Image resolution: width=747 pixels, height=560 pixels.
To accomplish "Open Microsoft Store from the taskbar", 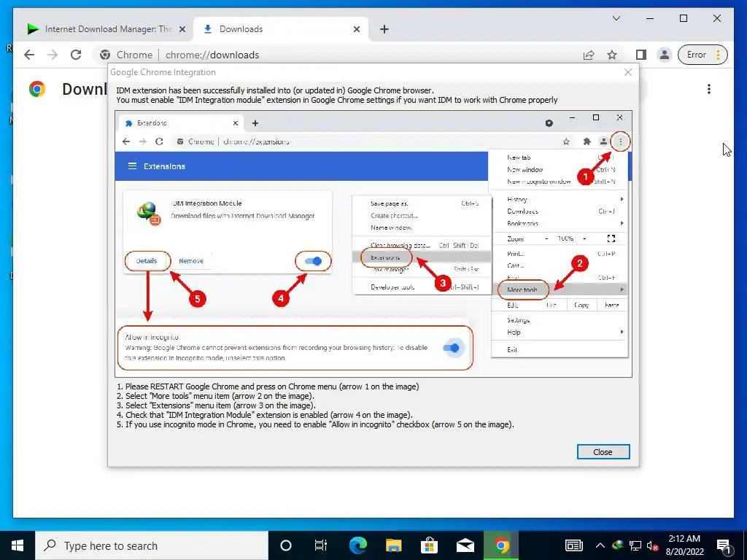I will [x=429, y=545].
